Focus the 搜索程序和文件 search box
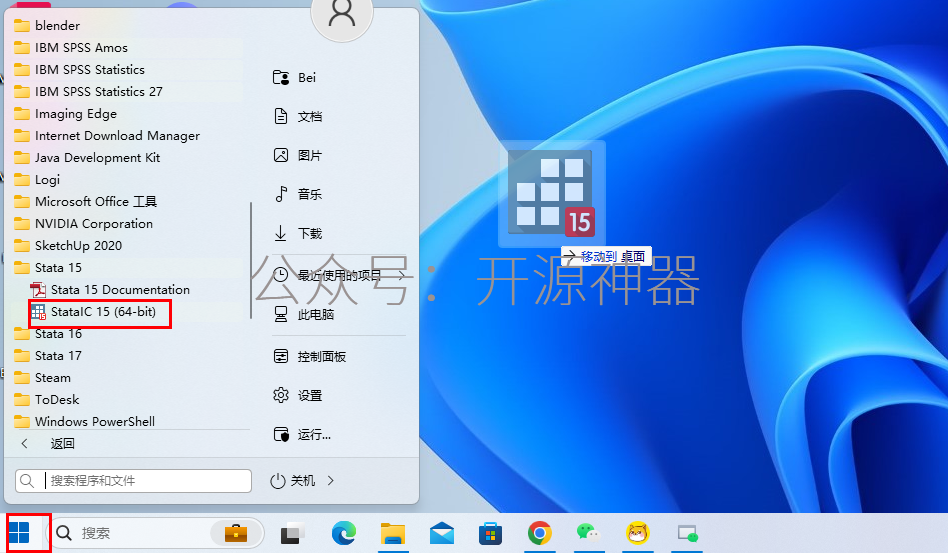The height and width of the screenshot is (553, 948). pos(134,481)
